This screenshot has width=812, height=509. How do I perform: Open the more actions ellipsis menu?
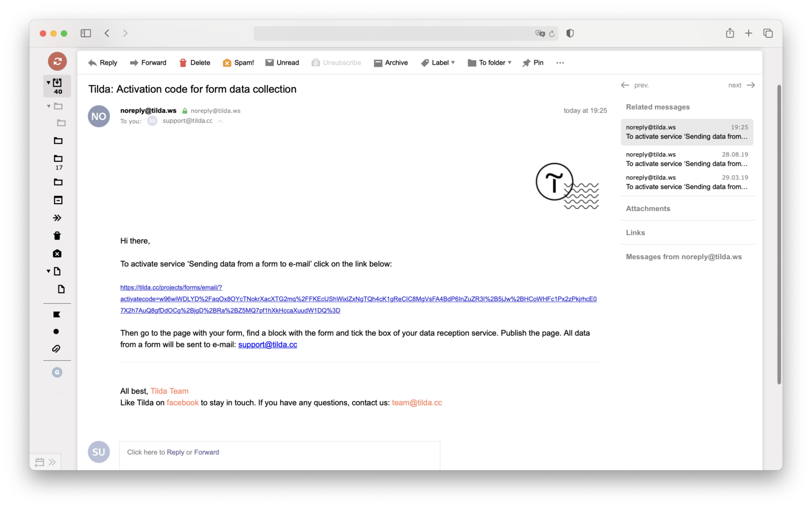pos(560,63)
